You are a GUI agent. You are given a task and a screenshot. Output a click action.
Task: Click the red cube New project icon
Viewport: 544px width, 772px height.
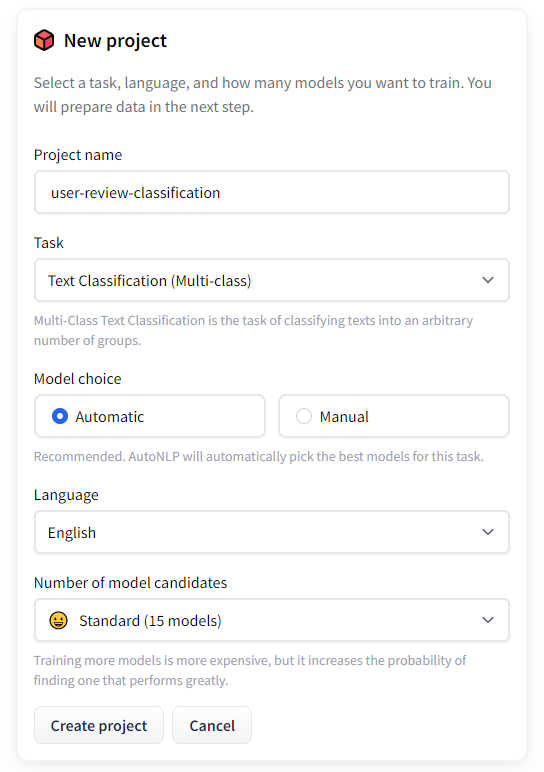[x=44, y=40]
